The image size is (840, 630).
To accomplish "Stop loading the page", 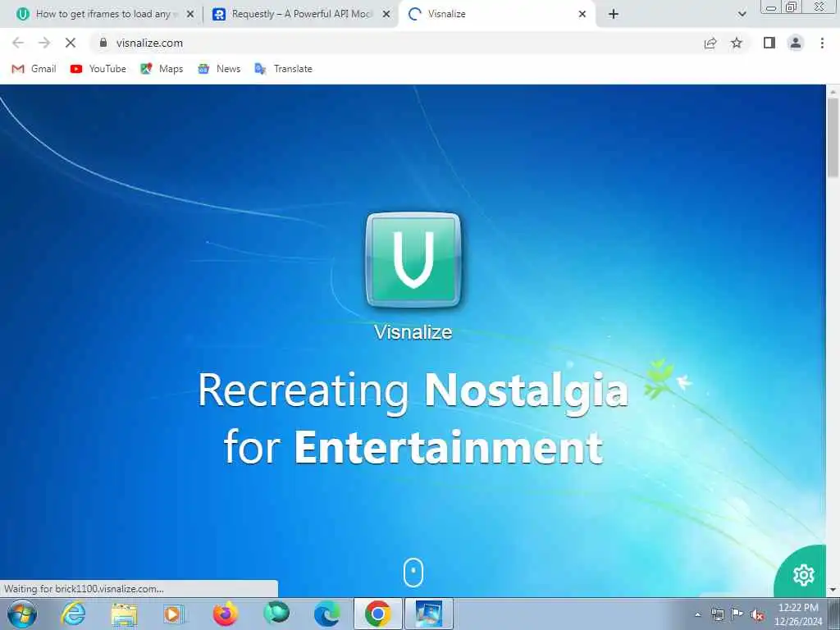I will pos(71,43).
